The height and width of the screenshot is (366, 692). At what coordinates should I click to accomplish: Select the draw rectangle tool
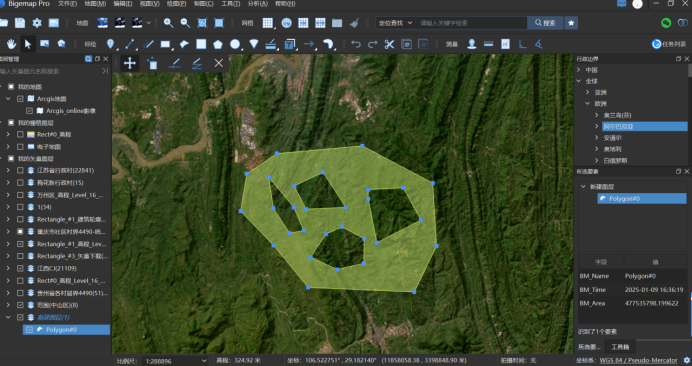[x=166, y=44]
